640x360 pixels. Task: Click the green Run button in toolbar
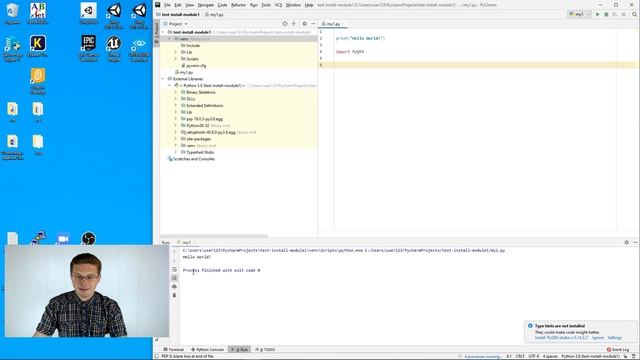tap(598, 14)
